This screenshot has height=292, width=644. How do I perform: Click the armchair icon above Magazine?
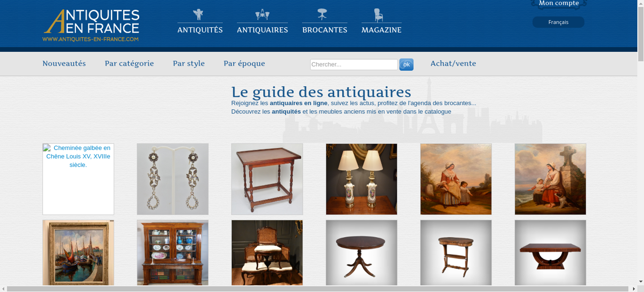[379, 15]
